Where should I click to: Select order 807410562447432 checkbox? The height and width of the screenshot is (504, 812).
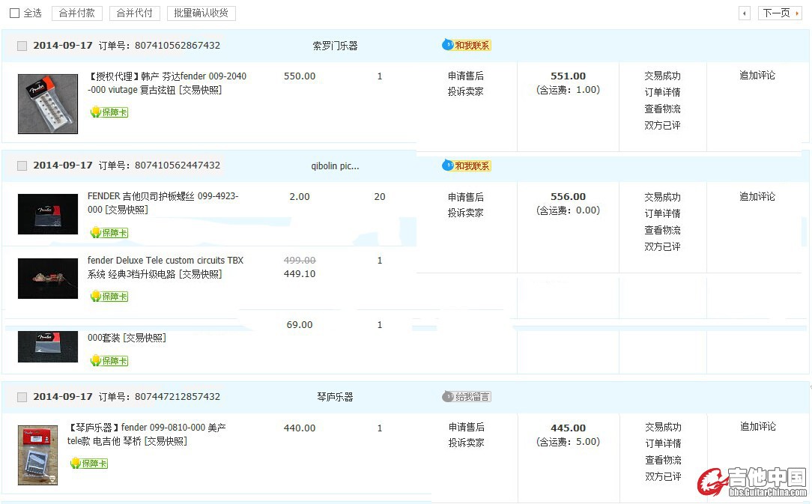click(22, 166)
